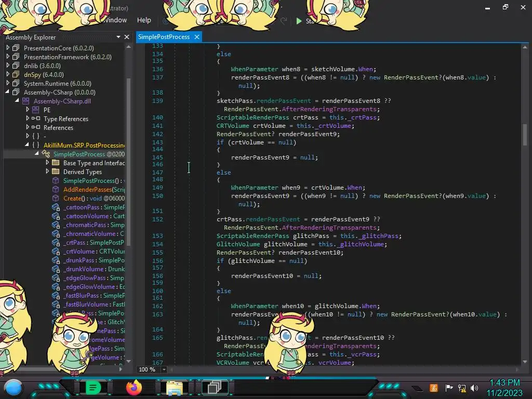Expand the References node
The height and width of the screenshot is (399, 532).
(28, 127)
